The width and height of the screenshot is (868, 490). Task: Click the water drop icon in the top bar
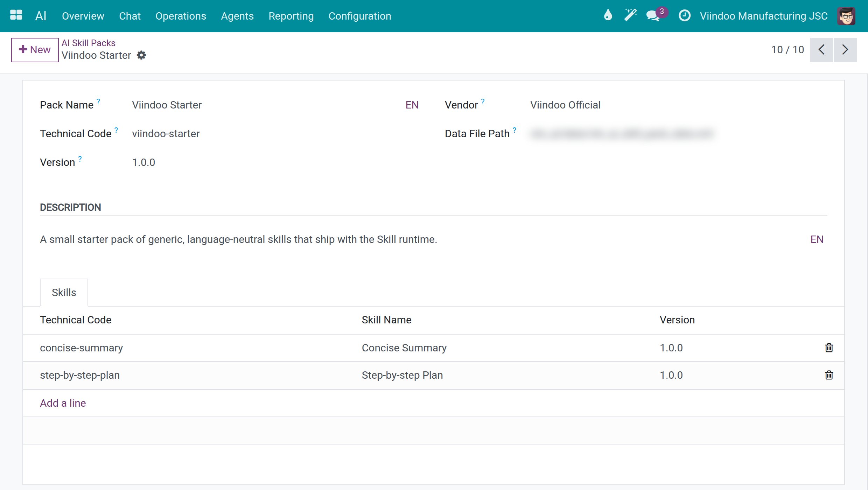click(x=608, y=15)
